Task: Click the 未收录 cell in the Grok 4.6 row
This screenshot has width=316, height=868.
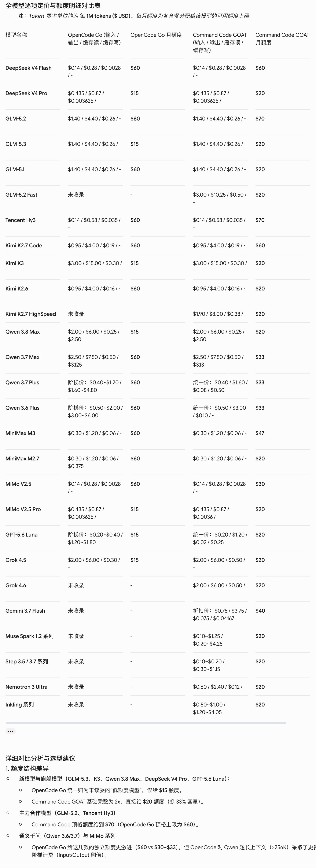Action: click(x=76, y=586)
